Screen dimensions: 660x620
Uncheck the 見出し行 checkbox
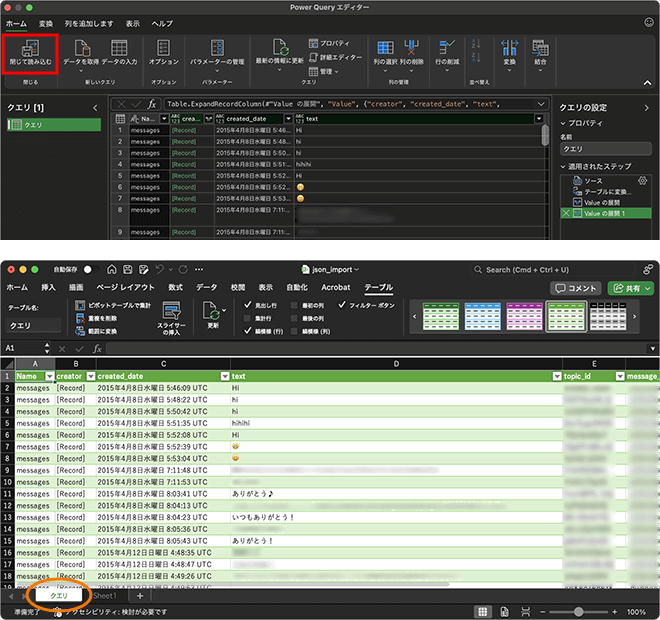pos(248,305)
